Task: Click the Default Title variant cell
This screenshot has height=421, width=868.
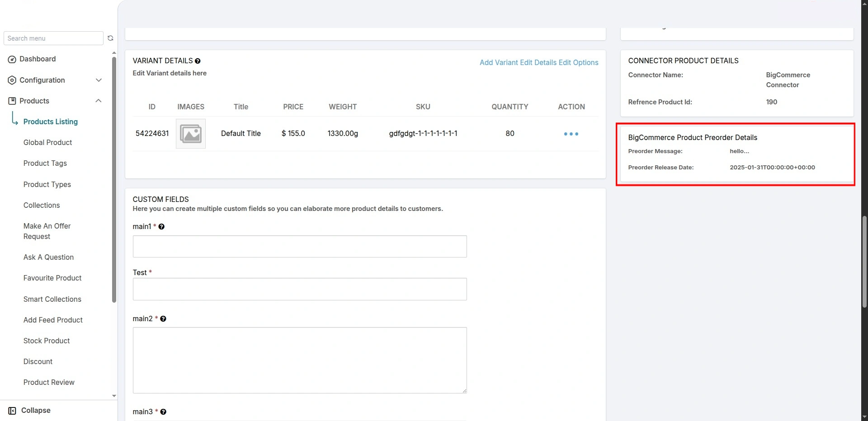Action: pyautogui.click(x=241, y=134)
